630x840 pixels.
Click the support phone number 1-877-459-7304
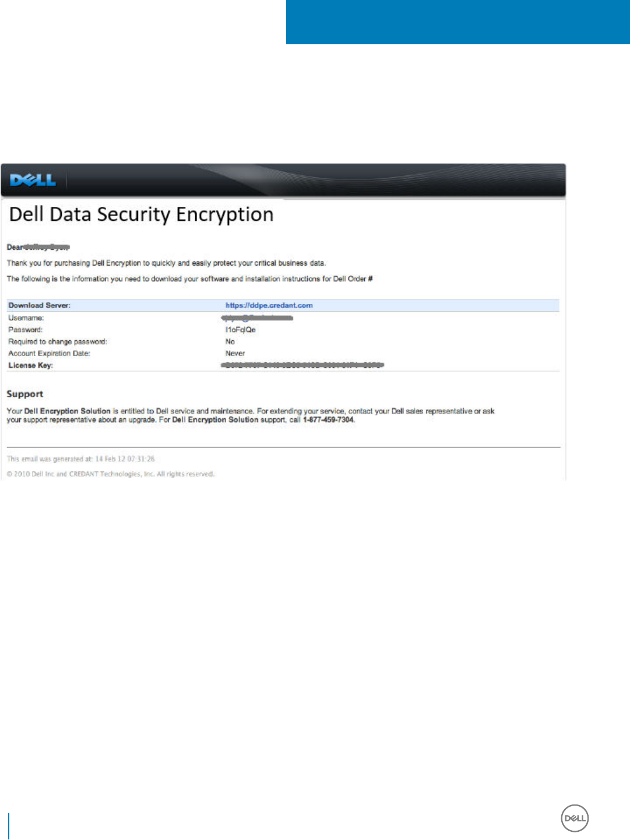tap(328, 420)
